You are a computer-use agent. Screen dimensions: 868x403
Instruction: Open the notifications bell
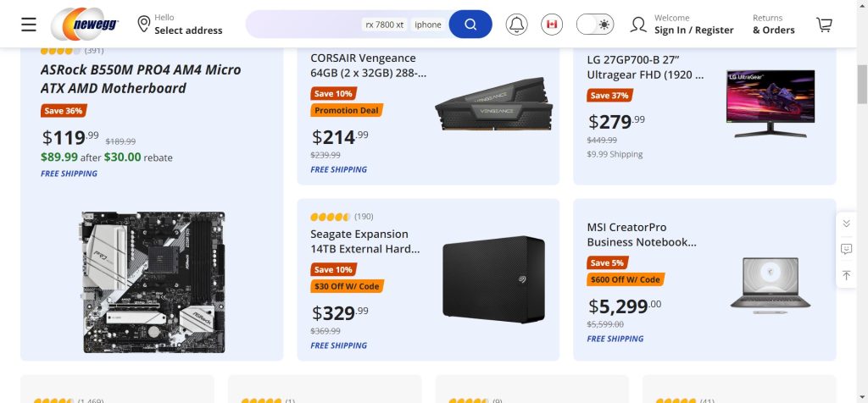[516, 24]
